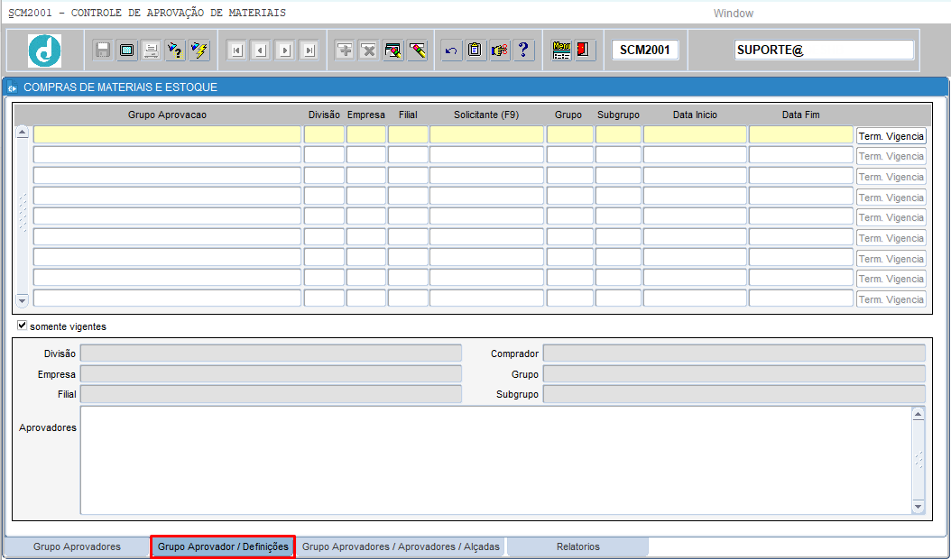Click the Execute Query lightning icon
Viewport: 951px width, 560px height.
click(x=199, y=50)
